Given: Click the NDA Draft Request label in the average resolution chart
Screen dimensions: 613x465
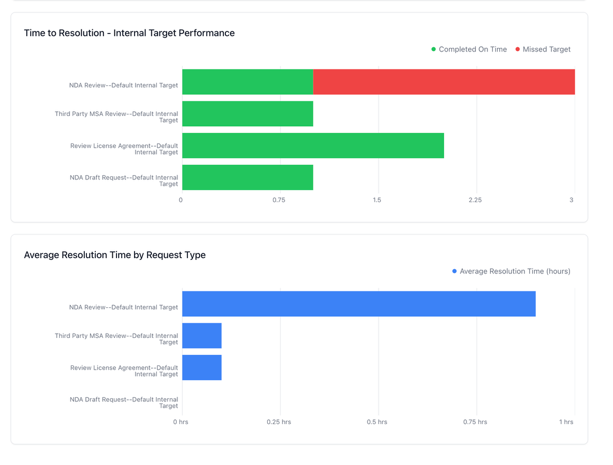Looking at the screenshot, I should tap(123, 403).
